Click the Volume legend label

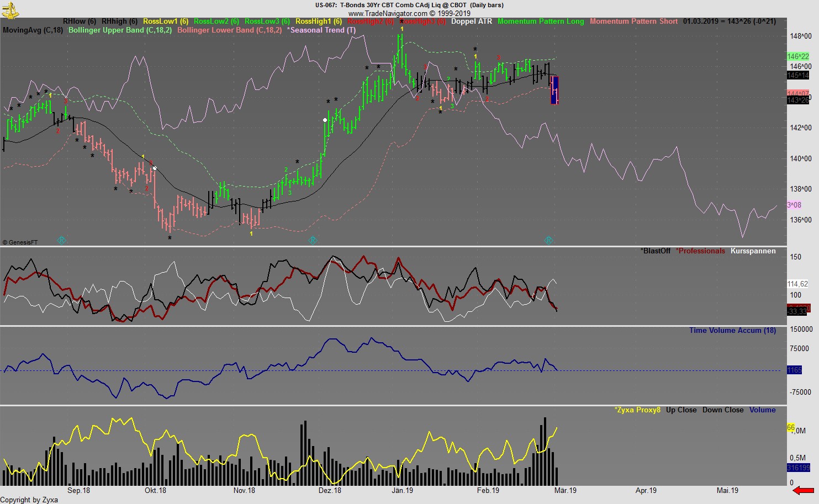click(762, 410)
